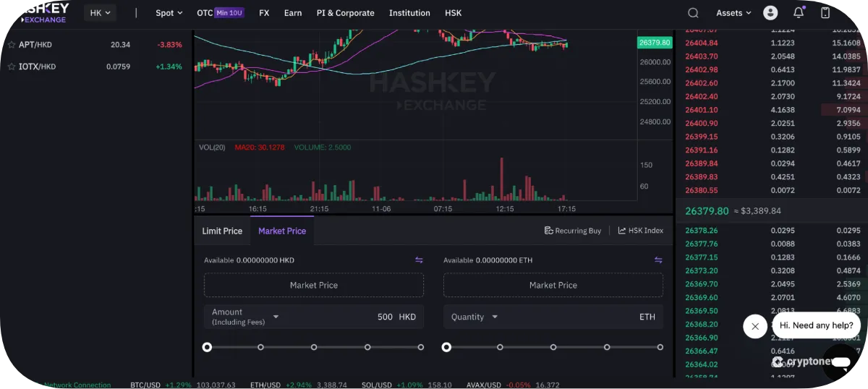Click last price 26379.80 in order book
Image resolution: width=868 pixels, height=389 pixels.
tap(707, 211)
